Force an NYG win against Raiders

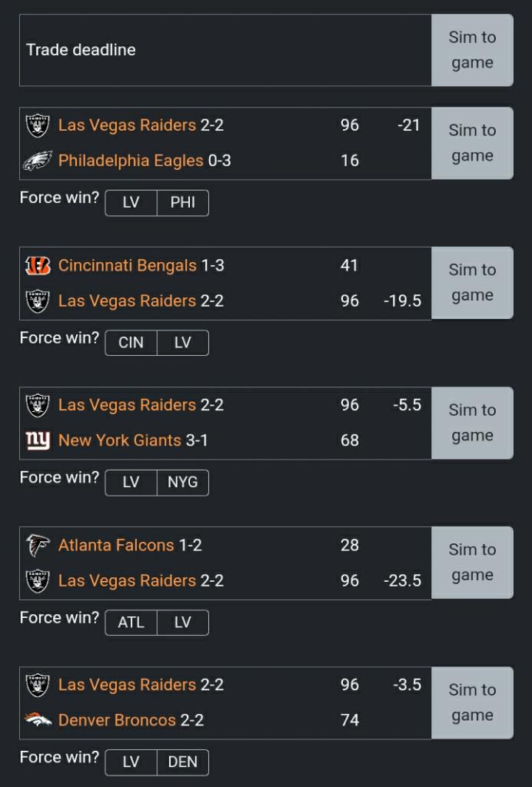coord(183,483)
